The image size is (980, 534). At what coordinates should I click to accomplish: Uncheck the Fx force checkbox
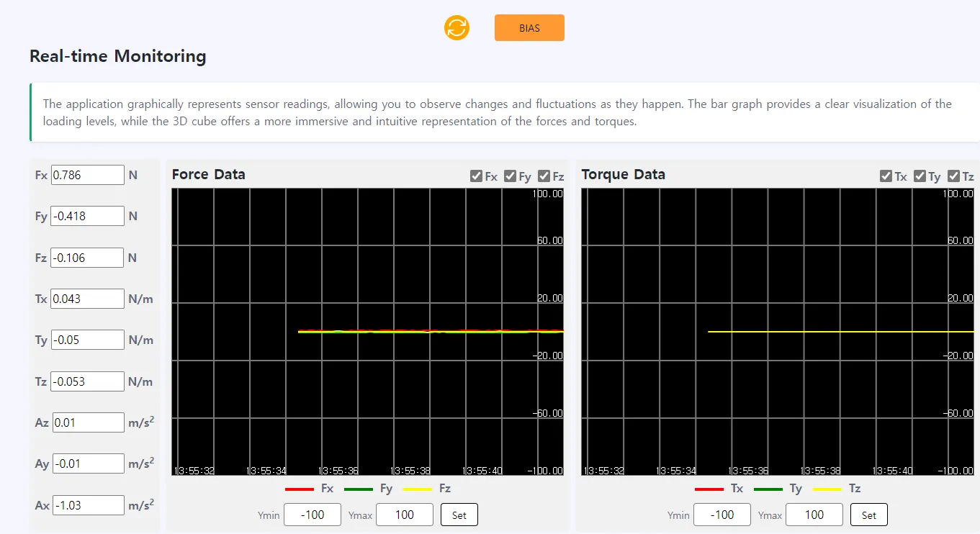[x=476, y=176]
